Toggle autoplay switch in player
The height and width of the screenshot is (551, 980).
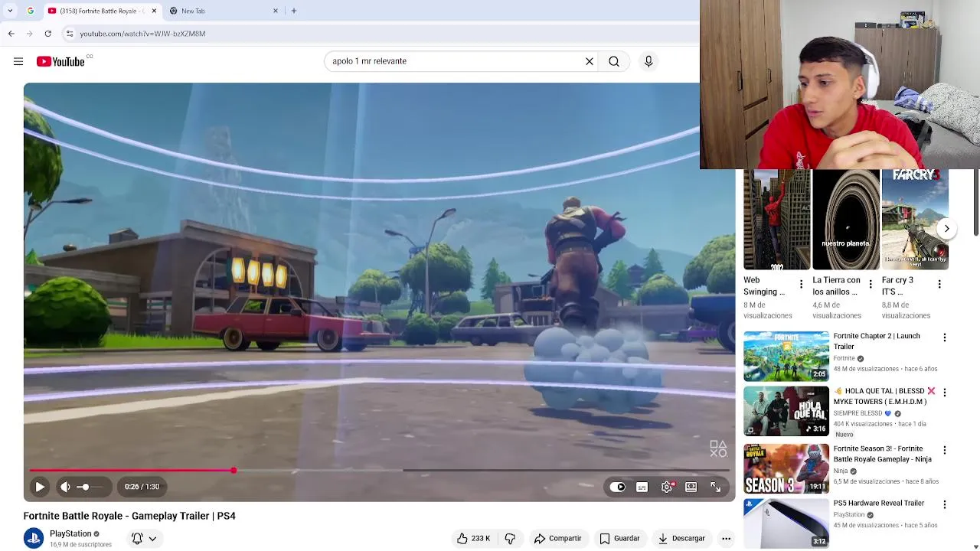[618, 487]
